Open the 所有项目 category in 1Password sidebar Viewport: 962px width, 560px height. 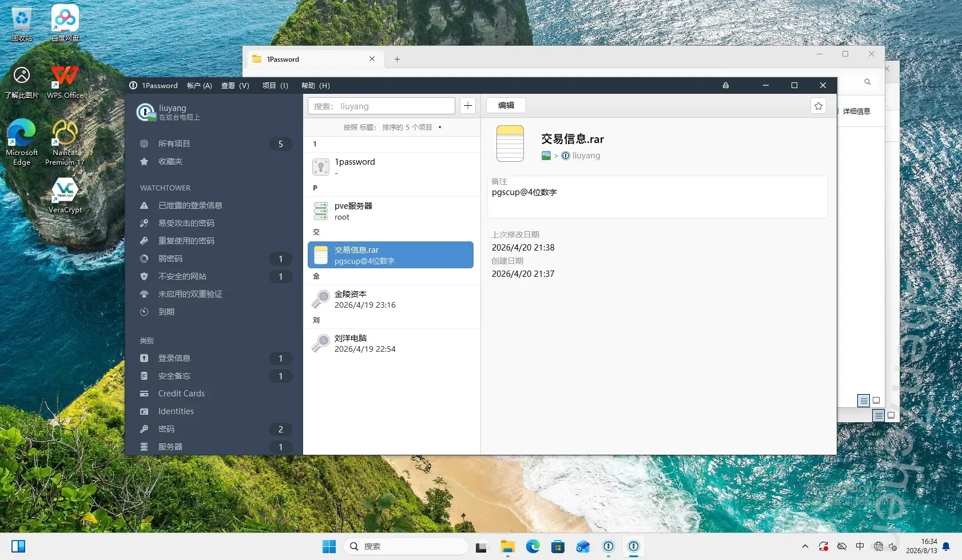pyautogui.click(x=214, y=144)
